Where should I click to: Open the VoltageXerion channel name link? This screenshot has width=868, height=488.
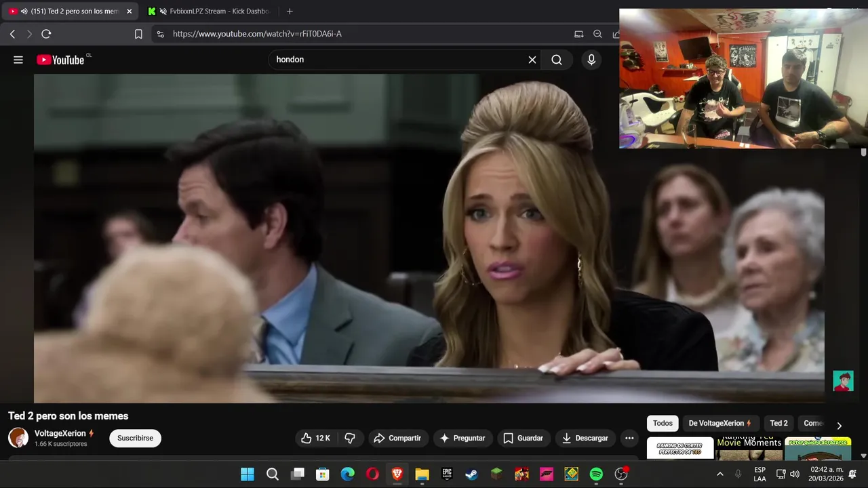coord(60,433)
